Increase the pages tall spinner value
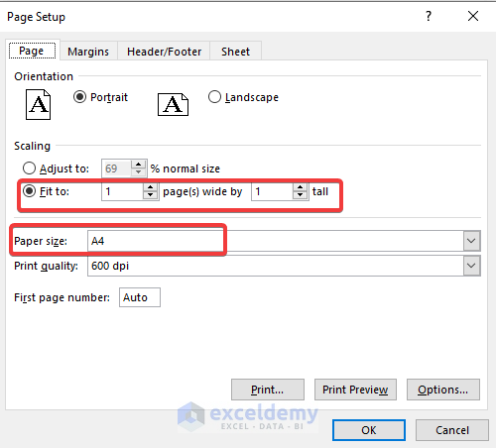The image size is (496, 448). click(x=300, y=187)
